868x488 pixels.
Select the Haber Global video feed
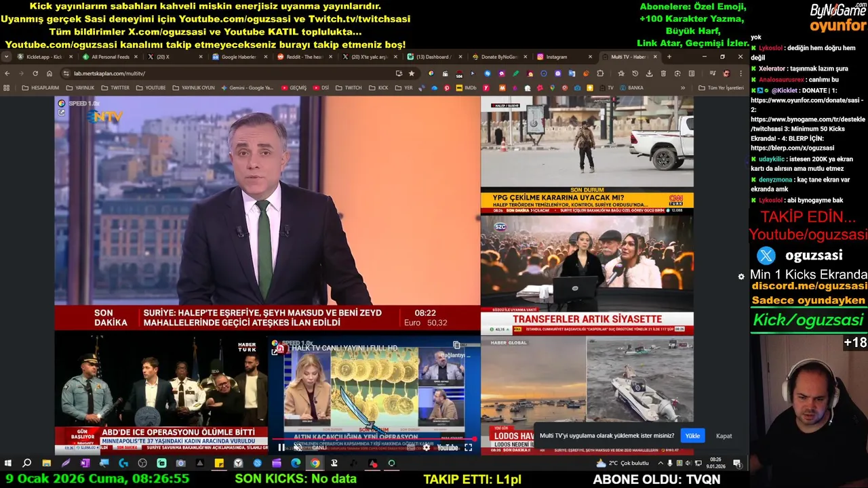587,395
